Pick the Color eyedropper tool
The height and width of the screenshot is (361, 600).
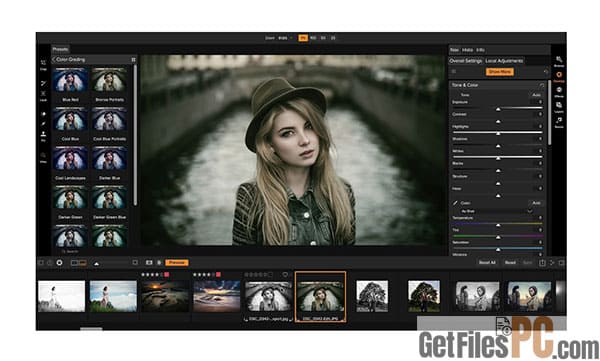[455, 203]
